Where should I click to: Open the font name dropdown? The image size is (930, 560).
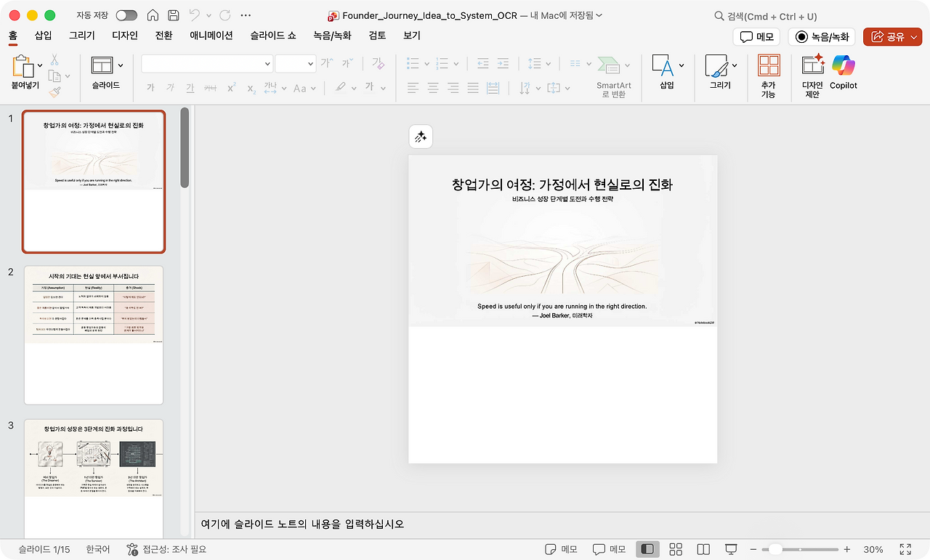point(267,64)
